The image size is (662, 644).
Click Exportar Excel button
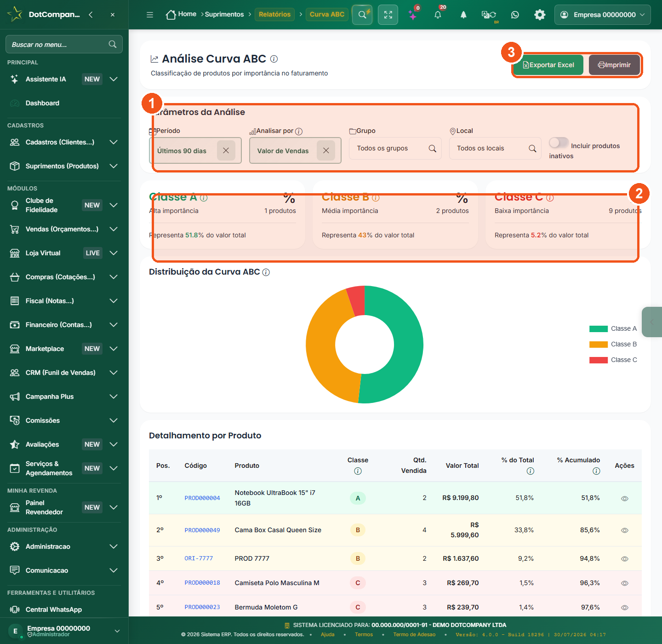548,65
